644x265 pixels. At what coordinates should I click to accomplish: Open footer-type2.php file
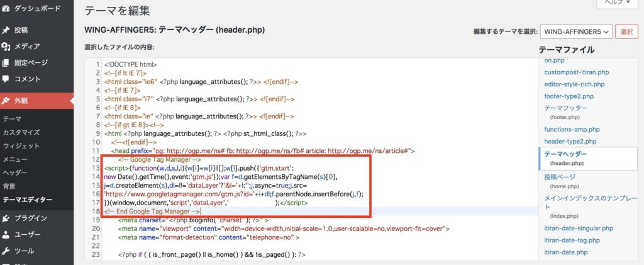tap(569, 96)
